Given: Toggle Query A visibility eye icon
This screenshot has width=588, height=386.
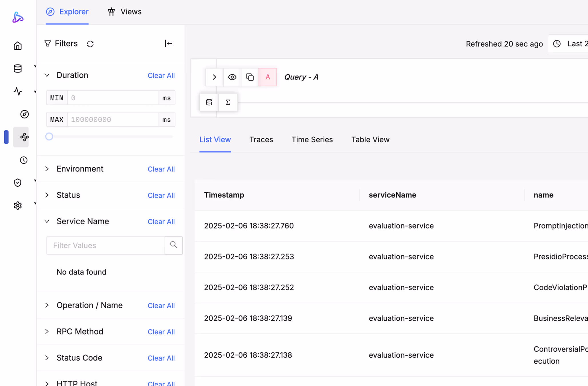Looking at the screenshot, I should point(232,77).
